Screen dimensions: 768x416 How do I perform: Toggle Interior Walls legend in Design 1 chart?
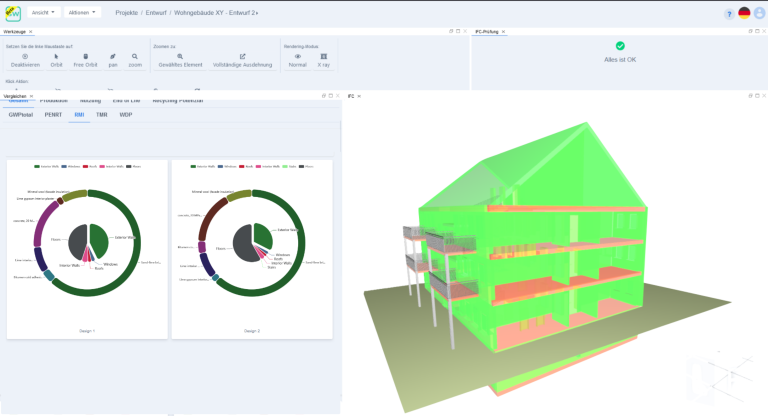point(112,167)
